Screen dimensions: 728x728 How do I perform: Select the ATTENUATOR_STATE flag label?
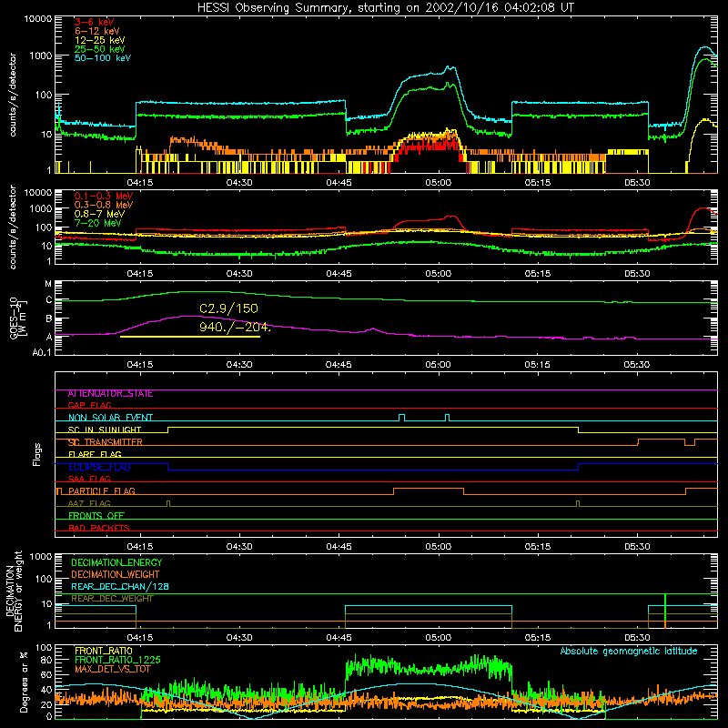point(110,394)
